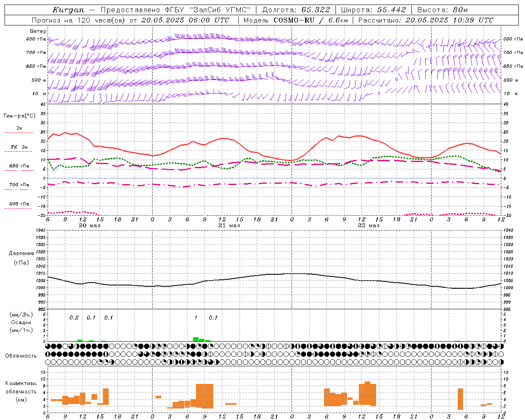Click the "(мм/3ч.)" precipitation unit label
The height and width of the screenshot is (420, 525).
point(21,315)
